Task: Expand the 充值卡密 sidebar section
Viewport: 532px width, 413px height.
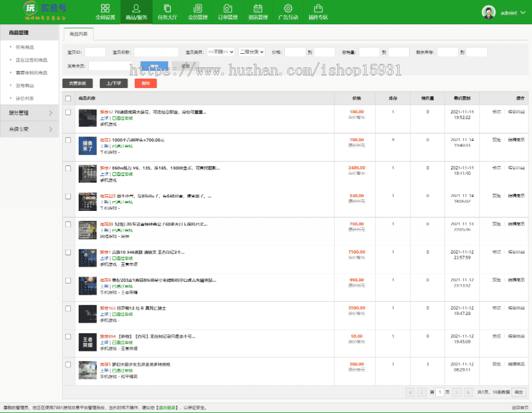Action: click(x=30, y=129)
